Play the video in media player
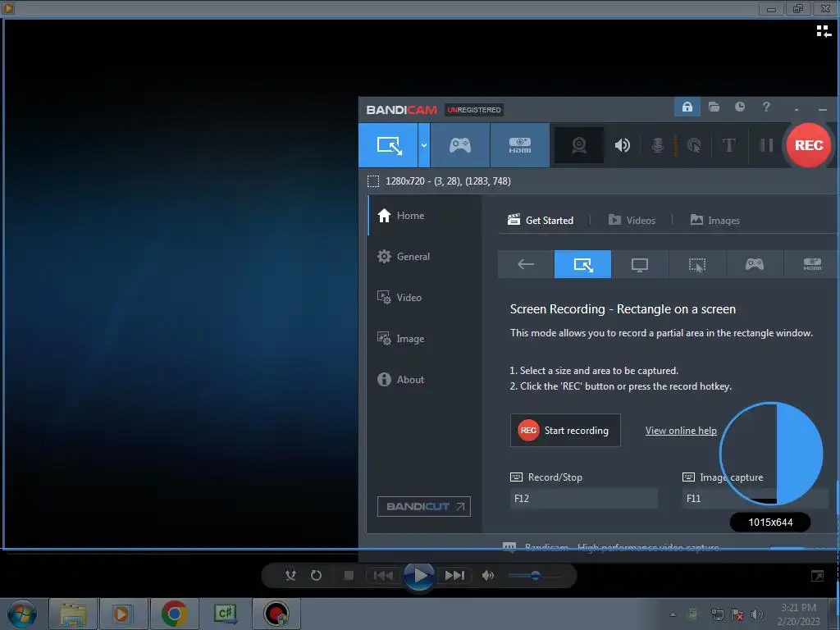Image resolution: width=840 pixels, height=630 pixels. [x=419, y=576]
